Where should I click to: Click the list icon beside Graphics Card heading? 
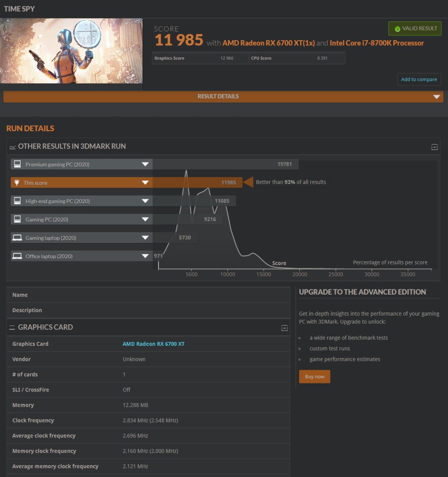(x=12, y=328)
